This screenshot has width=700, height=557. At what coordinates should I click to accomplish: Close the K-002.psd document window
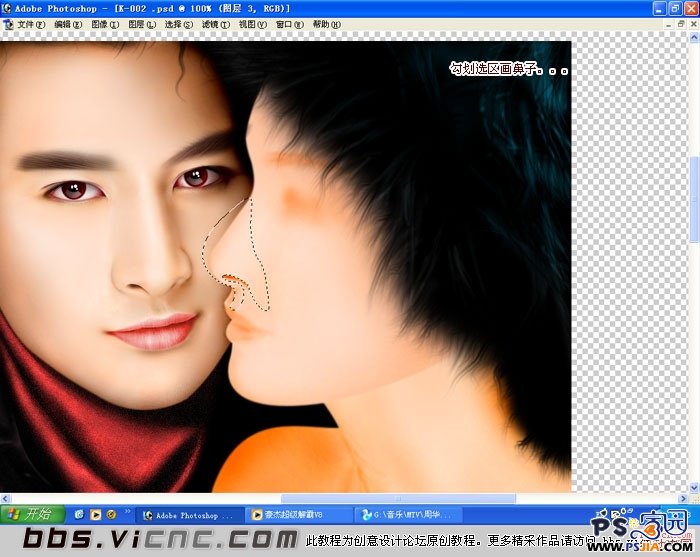pos(694,25)
